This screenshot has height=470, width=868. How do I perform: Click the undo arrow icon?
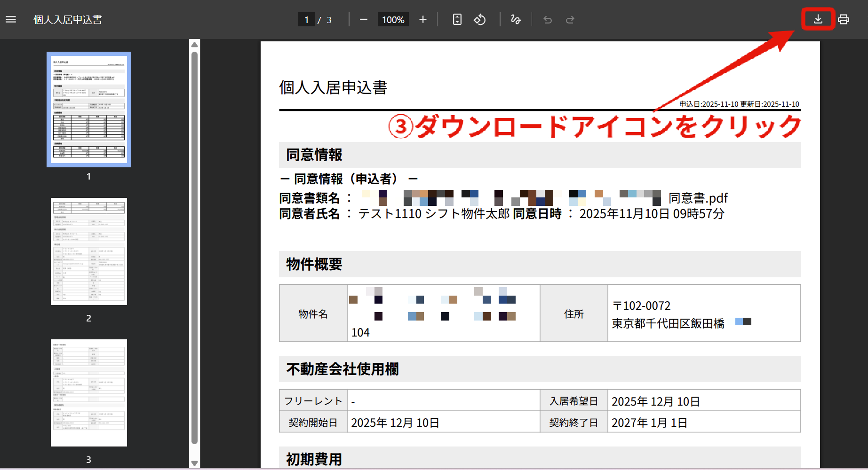pyautogui.click(x=548, y=19)
